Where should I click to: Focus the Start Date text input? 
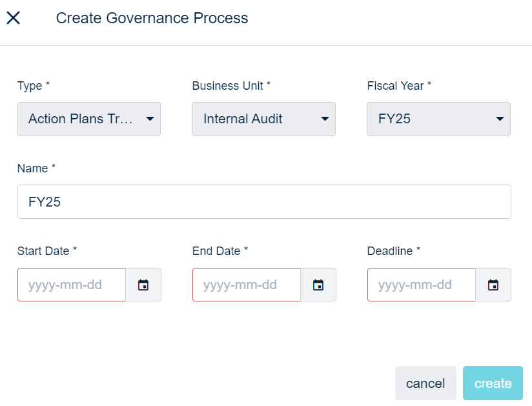72,285
